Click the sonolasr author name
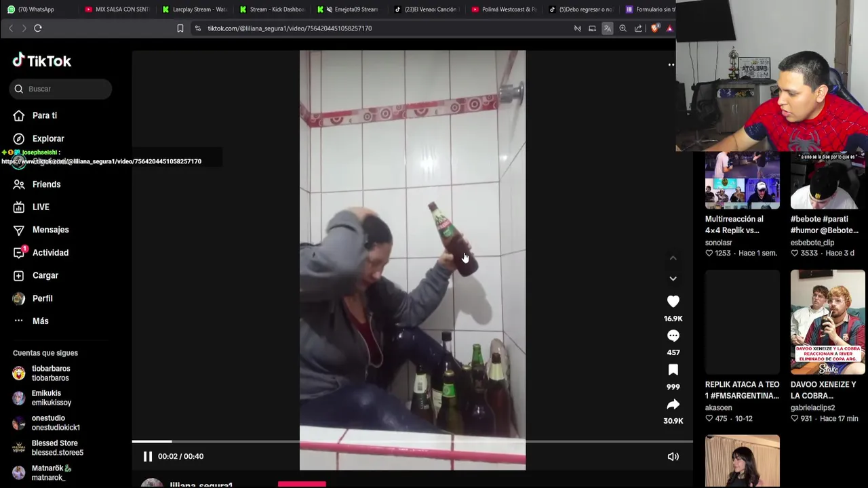Viewport: 868px width, 488px height. [x=718, y=243]
